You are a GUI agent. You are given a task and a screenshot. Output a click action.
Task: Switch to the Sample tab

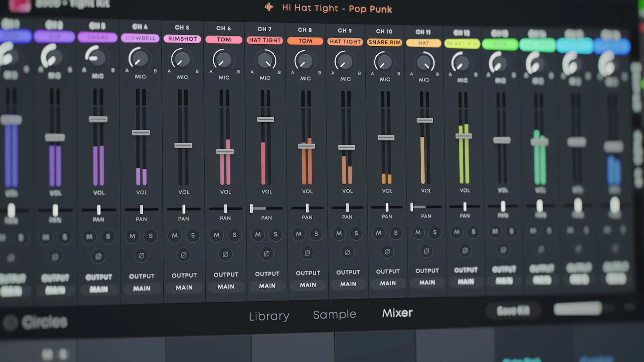coord(334,314)
